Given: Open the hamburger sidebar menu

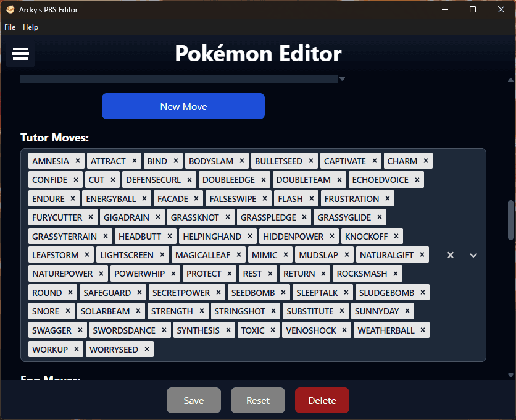Looking at the screenshot, I should (20, 54).
